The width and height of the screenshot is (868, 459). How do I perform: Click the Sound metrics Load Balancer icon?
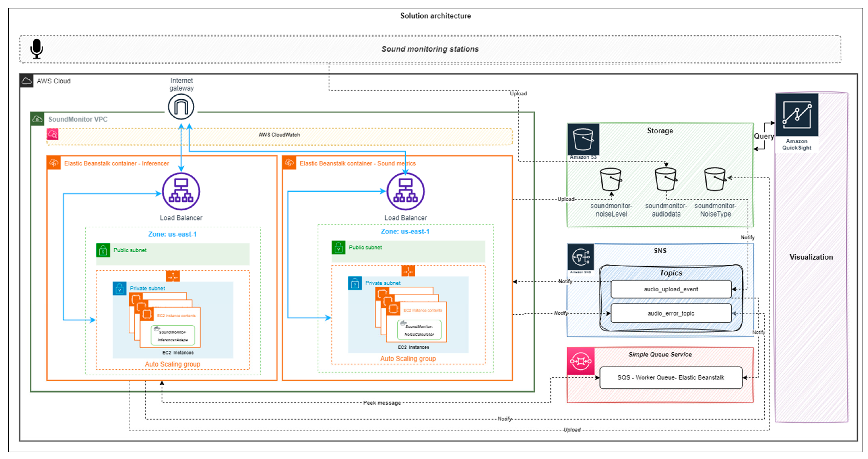(x=405, y=191)
